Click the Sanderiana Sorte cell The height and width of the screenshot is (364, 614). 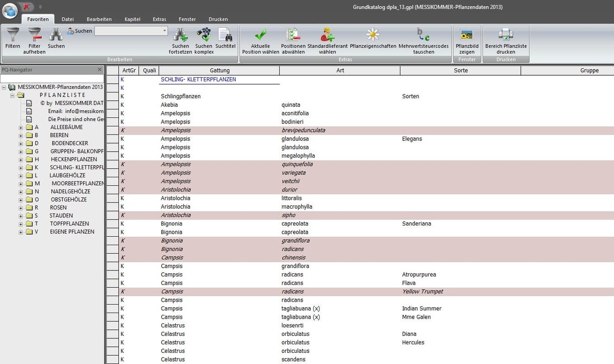click(x=461, y=224)
